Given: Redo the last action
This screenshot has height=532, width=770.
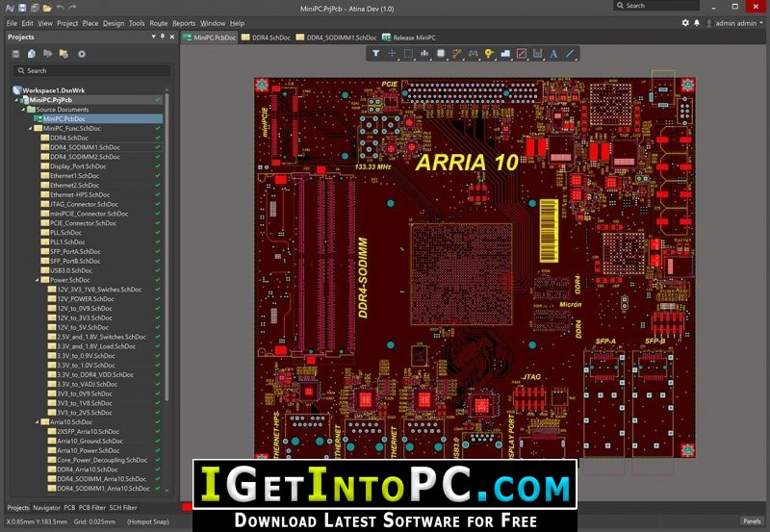Looking at the screenshot, I should tap(73, 8).
